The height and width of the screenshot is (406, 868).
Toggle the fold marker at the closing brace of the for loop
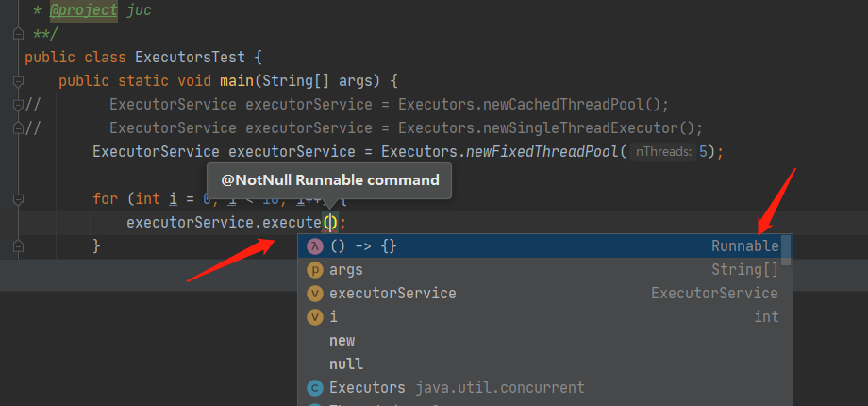pyautogui.click(x=18, y=245)
